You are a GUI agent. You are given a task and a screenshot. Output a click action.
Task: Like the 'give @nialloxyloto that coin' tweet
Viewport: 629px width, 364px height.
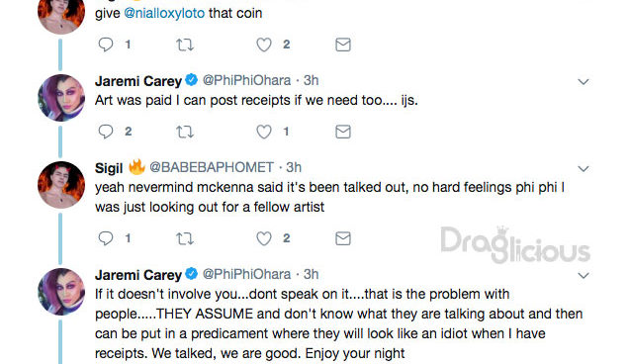click(x=264, y=45)
